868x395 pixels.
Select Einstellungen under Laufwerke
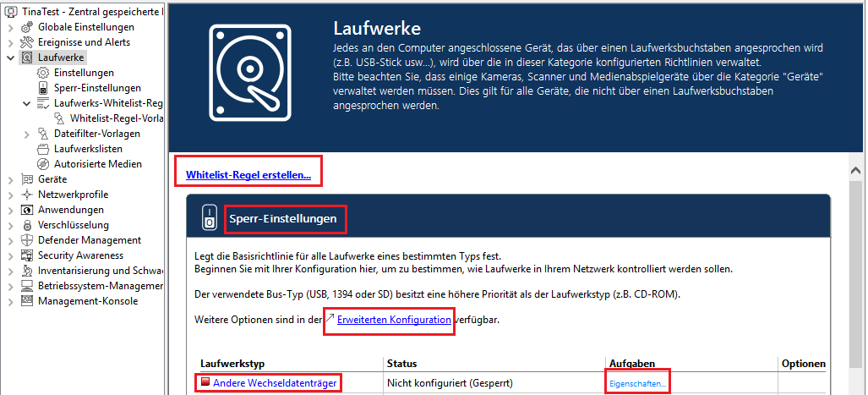coord(85,73)
